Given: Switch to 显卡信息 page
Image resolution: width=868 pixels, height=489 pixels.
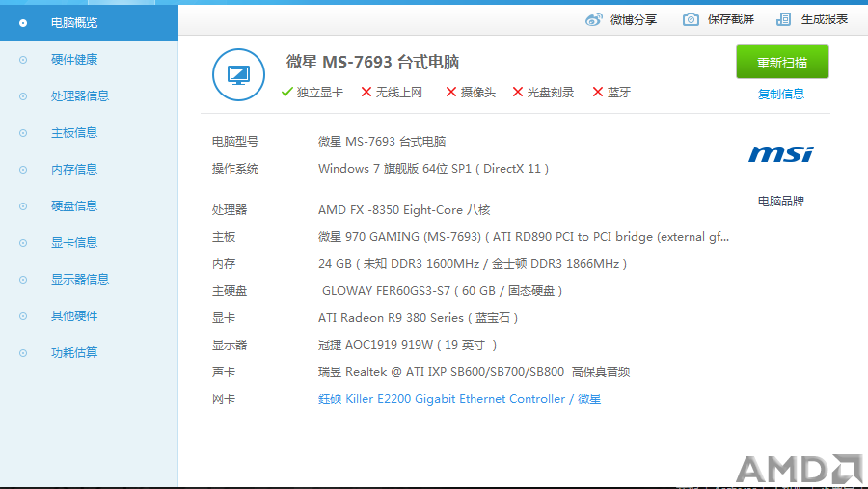Looking at the screenshot, I should tap(74, 242).
